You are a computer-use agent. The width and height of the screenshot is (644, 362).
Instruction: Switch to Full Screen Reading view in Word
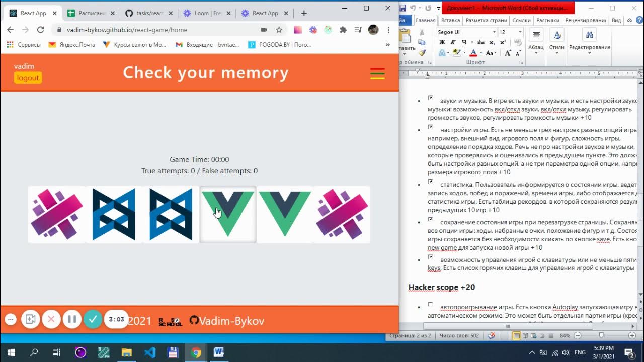point(526,335)
